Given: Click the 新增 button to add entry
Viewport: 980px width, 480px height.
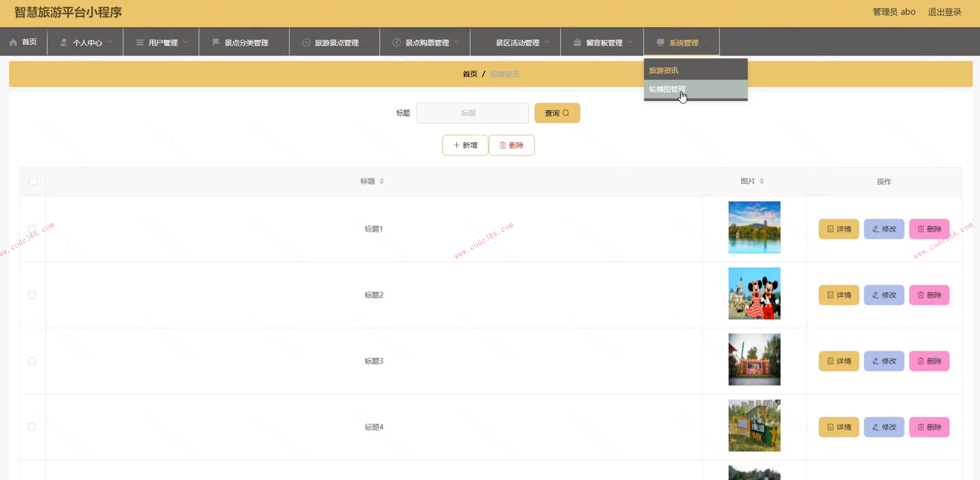Looking at the screenshot, I should [465, 145].
